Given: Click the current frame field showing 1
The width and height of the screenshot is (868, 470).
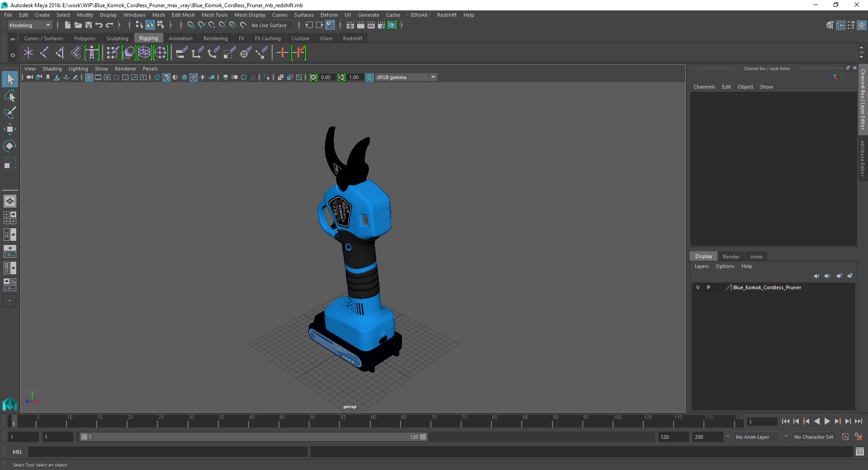Looking at the screenshot, I should (762, 422).
